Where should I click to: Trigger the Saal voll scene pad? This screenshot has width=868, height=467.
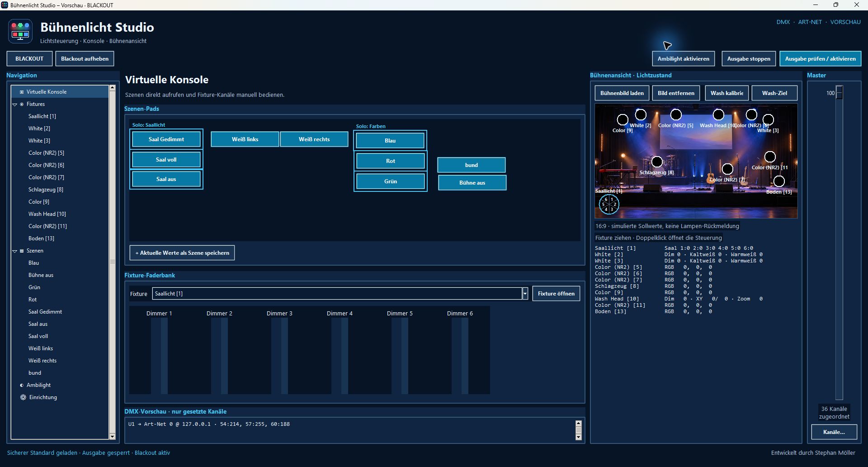coord(166,160)
